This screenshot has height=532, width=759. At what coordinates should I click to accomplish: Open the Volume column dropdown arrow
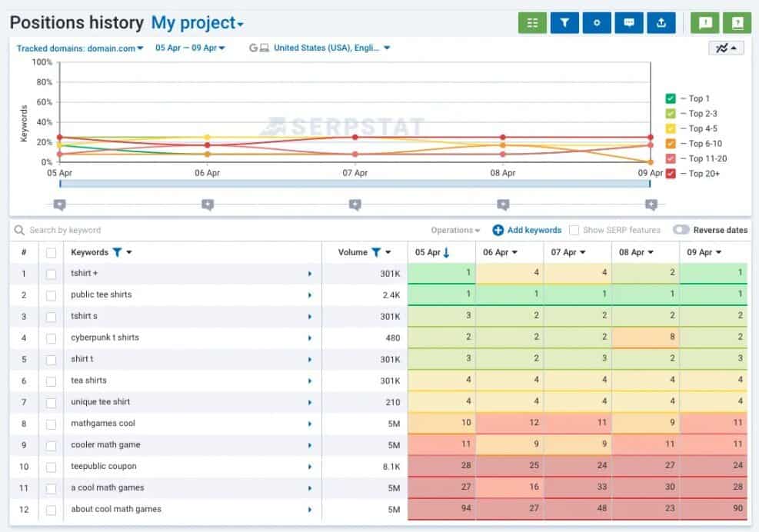click(388, 252)
